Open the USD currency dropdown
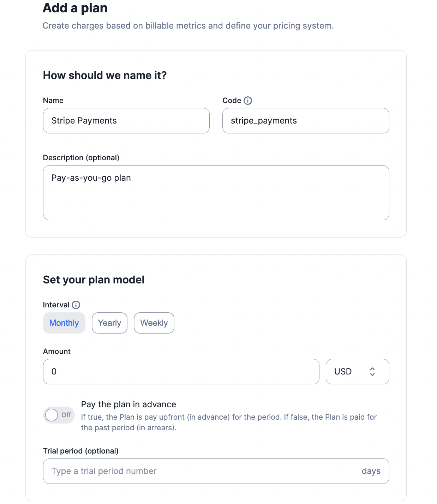 357,372
